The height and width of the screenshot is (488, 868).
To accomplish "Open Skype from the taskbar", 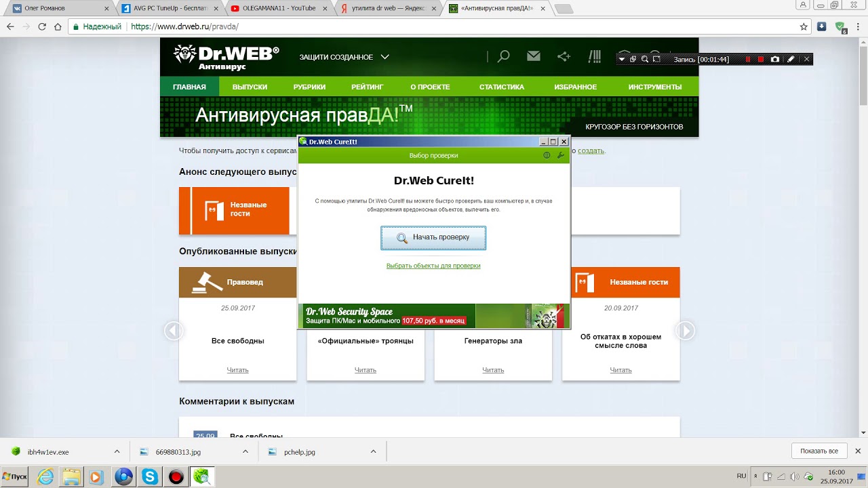I will pyautogui.click(x=150, y=477).
